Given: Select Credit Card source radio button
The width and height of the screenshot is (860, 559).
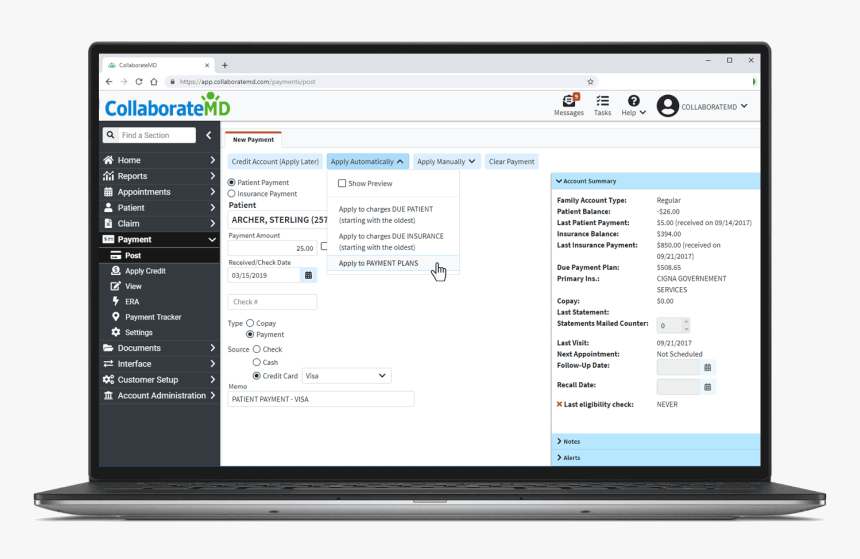Looking at the screenshot, I should click(257, 376).
